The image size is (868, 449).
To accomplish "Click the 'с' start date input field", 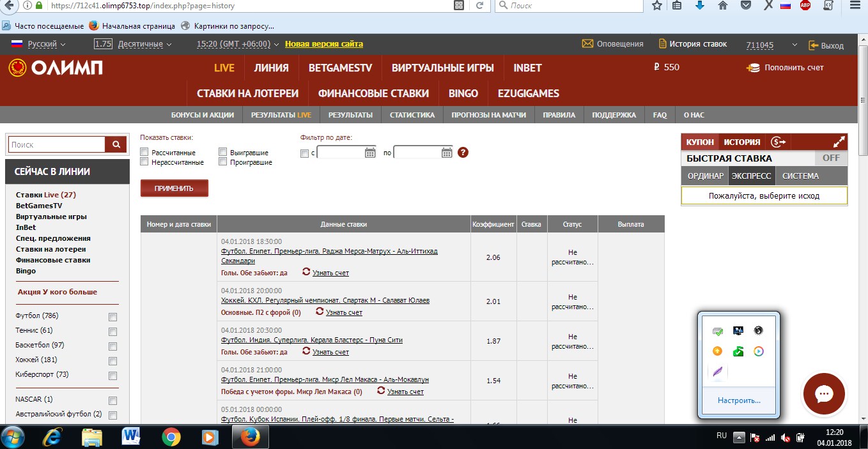I will tap(341, 153).
